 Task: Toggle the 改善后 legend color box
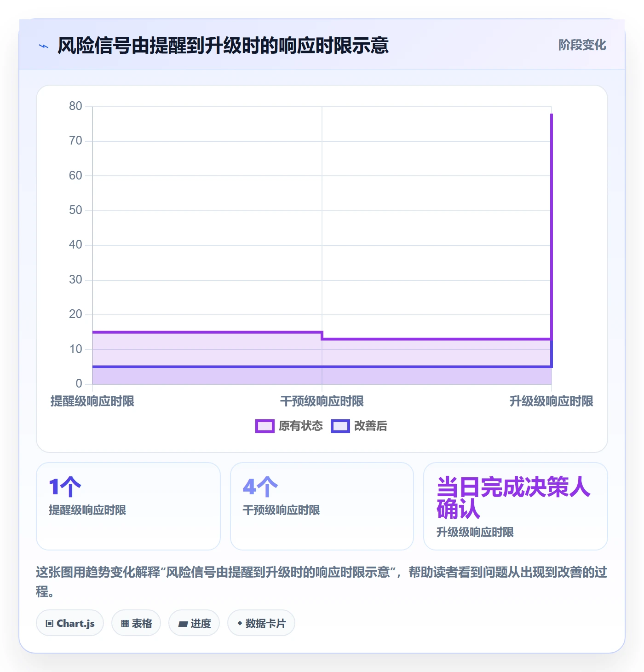pos(340,426)
